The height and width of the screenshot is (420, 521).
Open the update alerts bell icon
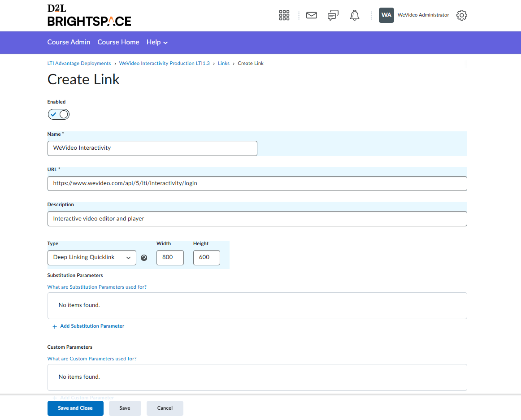[x=355, y=15]
